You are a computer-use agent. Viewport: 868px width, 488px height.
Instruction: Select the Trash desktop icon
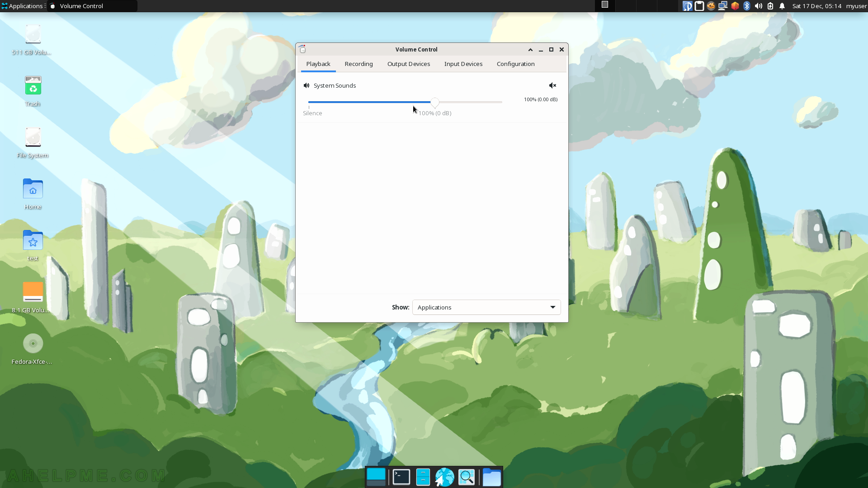point(33,91)
